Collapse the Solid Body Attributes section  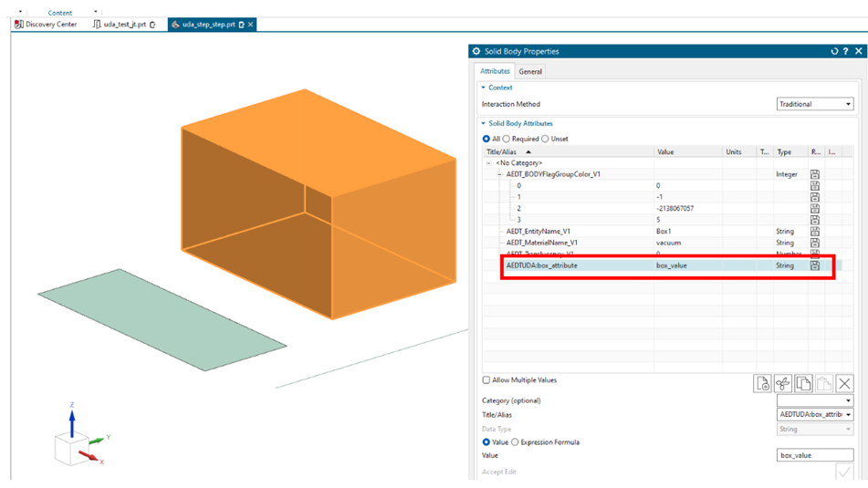(483, 123)
